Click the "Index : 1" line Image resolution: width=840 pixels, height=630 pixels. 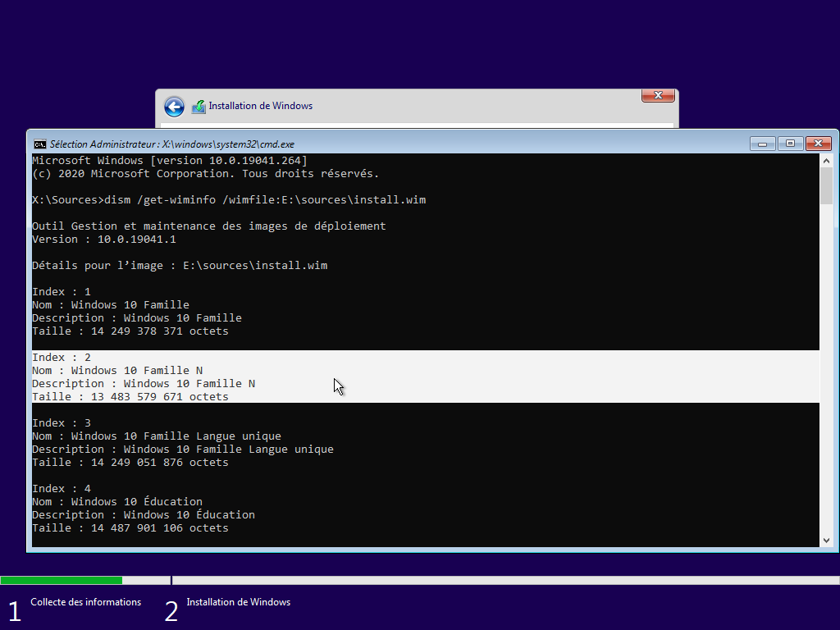(x=62, y=291)
